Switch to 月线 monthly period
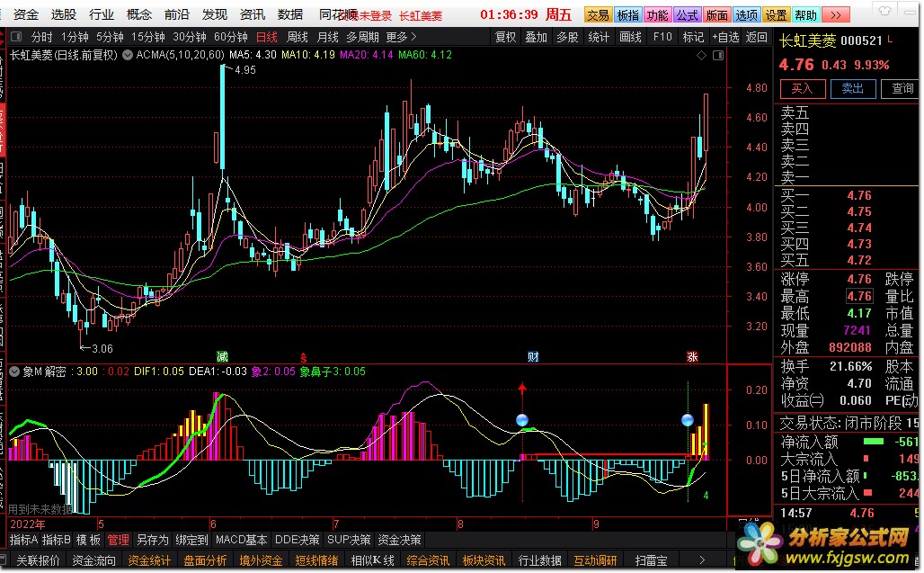 click(328, 37)
